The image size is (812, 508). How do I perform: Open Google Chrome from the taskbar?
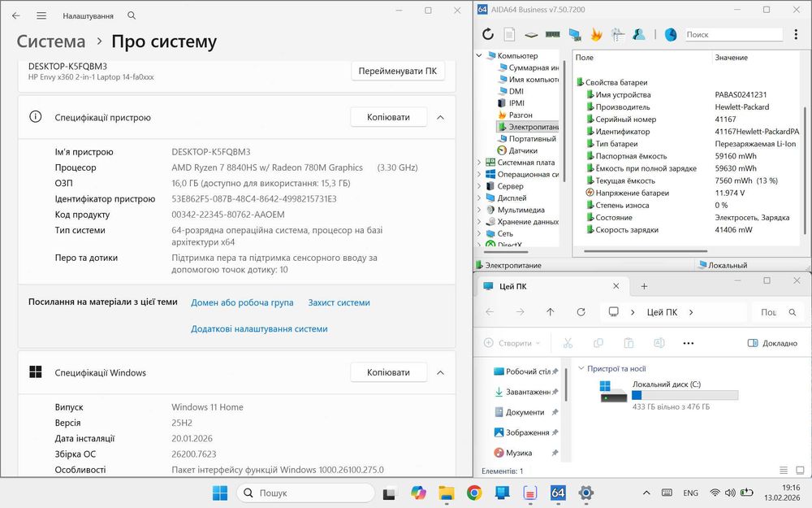(474, 493)
